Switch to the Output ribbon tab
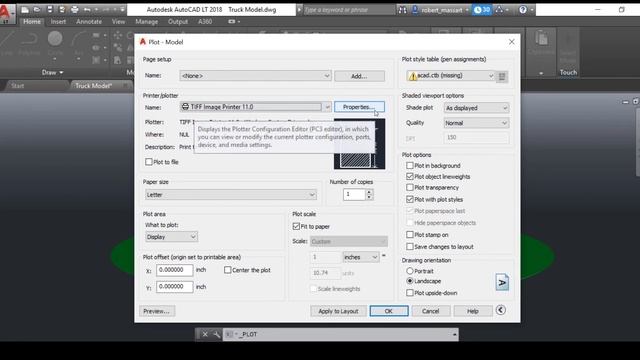This screenshot has width=640, height=360. click(x=178, y=22)
